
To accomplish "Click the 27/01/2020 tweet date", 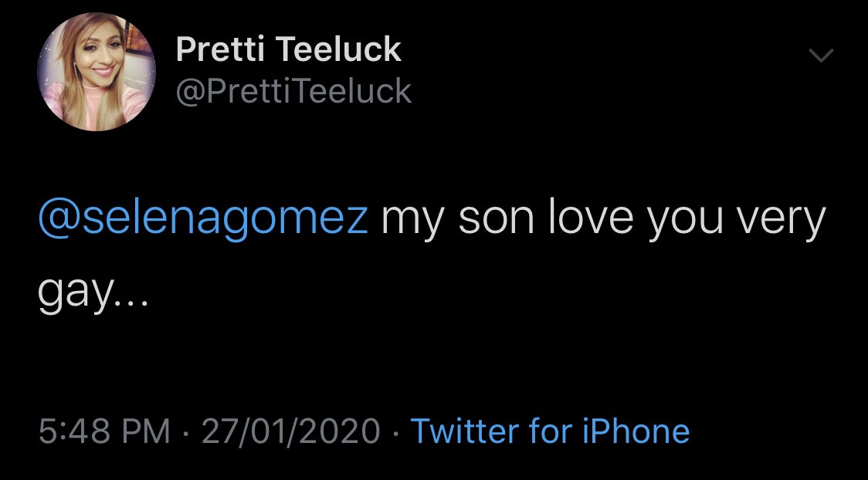I will tap(290, 431).
